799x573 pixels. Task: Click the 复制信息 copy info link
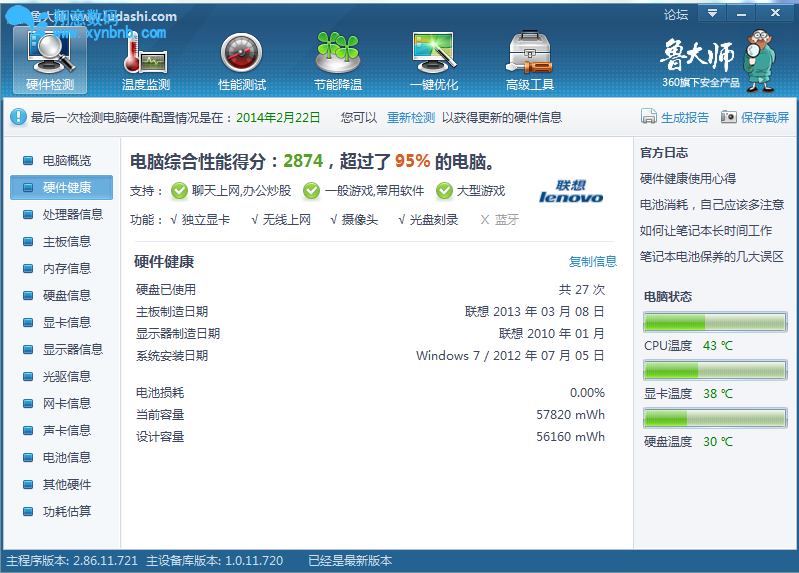593,262
